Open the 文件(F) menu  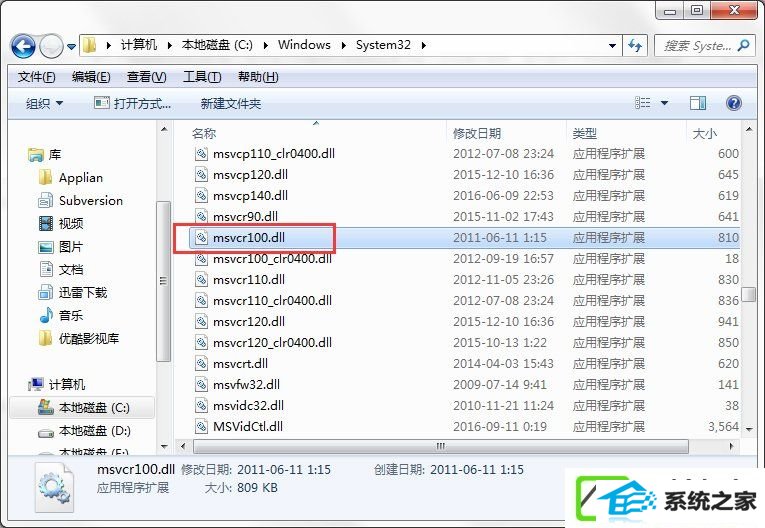pos(37,77)
